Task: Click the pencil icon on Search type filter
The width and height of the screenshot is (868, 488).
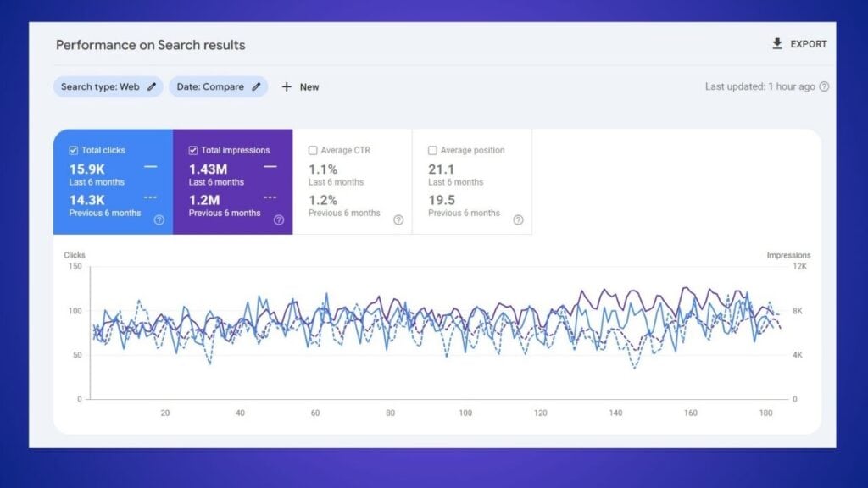Action: click(x=153, y=86)
